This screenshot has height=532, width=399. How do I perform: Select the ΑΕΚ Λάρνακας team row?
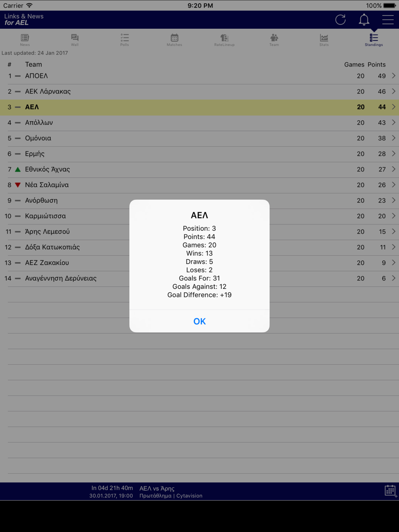pyautogui.click(x=199, y=91)
